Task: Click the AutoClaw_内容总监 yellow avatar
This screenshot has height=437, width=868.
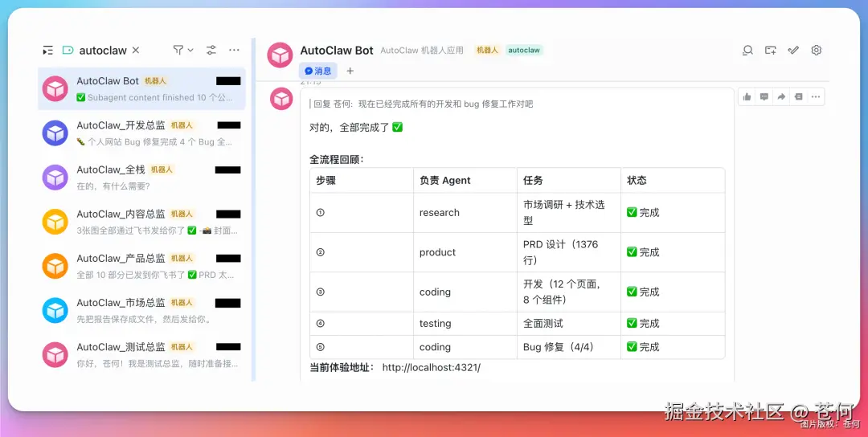Action: click(x=55, y=221)
